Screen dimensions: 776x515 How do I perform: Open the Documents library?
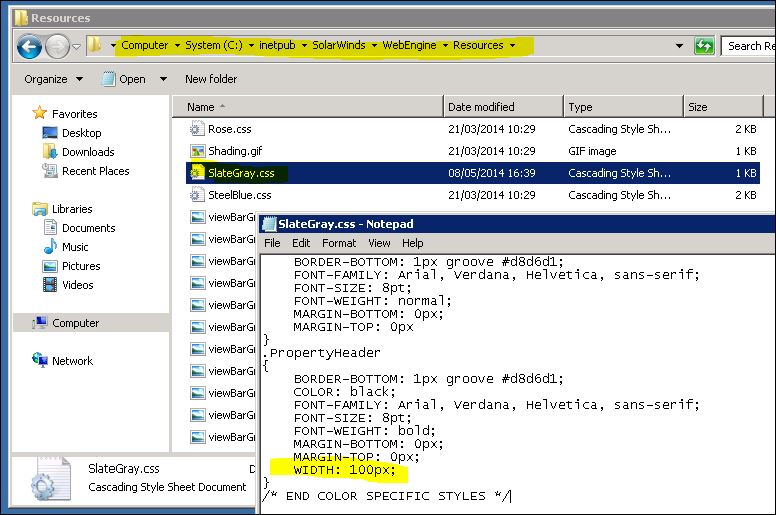point(89,228)
